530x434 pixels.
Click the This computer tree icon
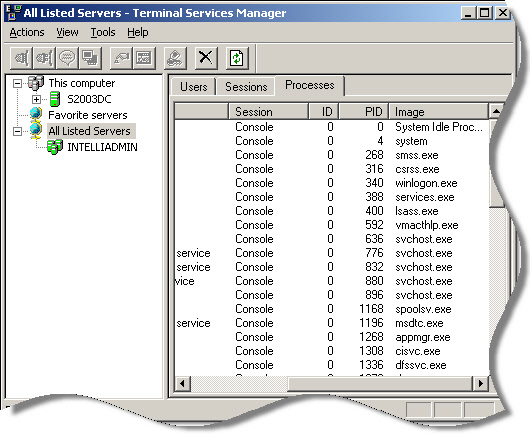36,83
